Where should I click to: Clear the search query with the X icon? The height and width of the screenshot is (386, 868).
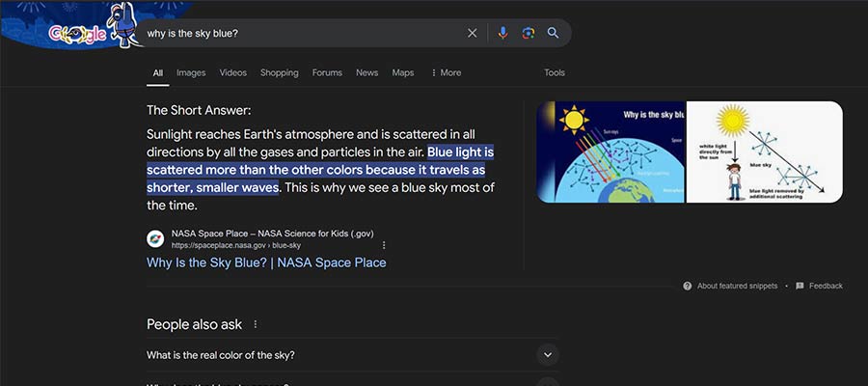click(472, 33)
